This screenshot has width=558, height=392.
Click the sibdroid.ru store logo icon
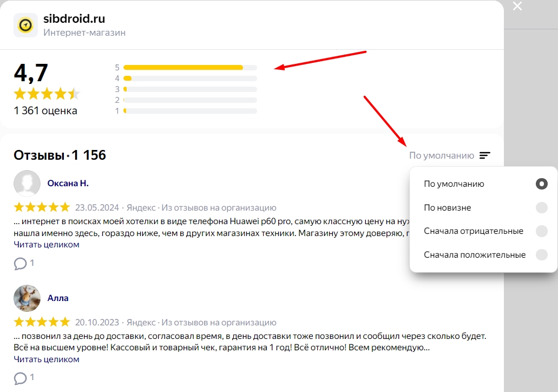coord(25,25)
